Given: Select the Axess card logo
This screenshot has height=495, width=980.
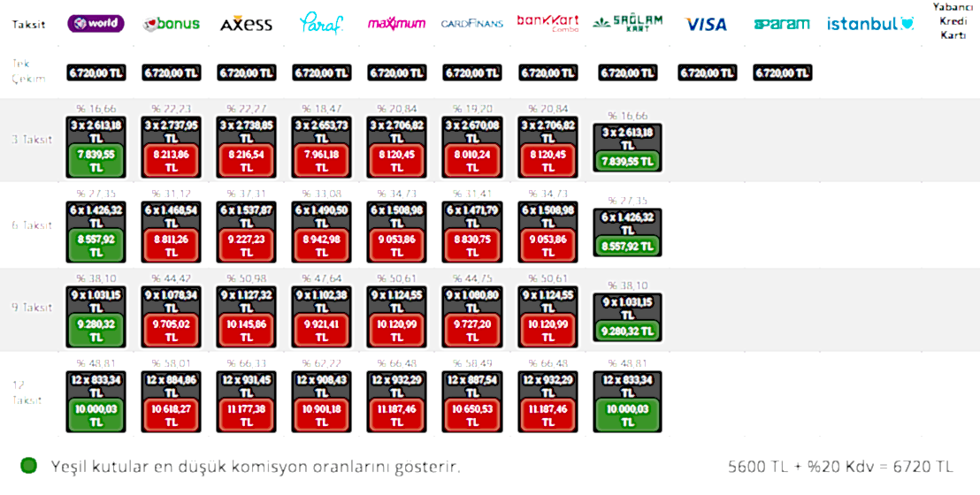Looking at the screenshot, I should click(x=246, y=24).
